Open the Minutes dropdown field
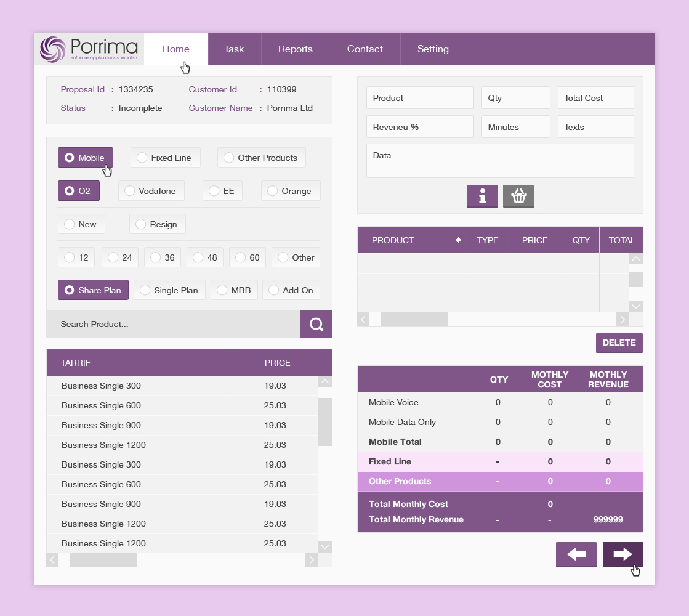689x616 pixels. [515, 126]
